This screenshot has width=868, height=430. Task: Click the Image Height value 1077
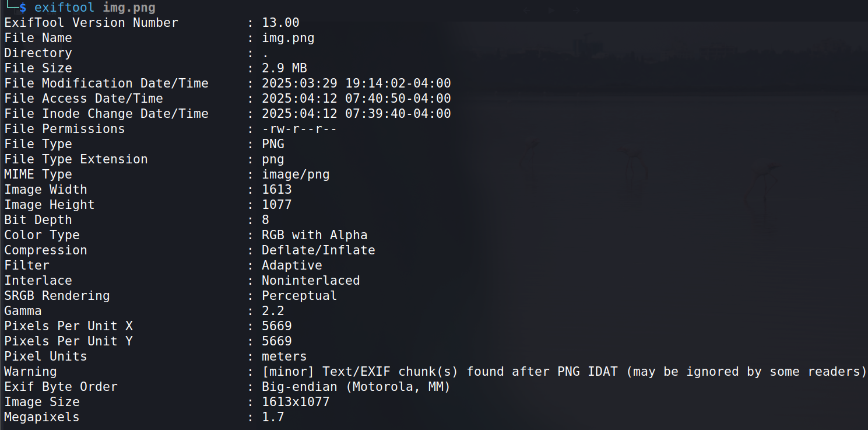coord(277,205)
